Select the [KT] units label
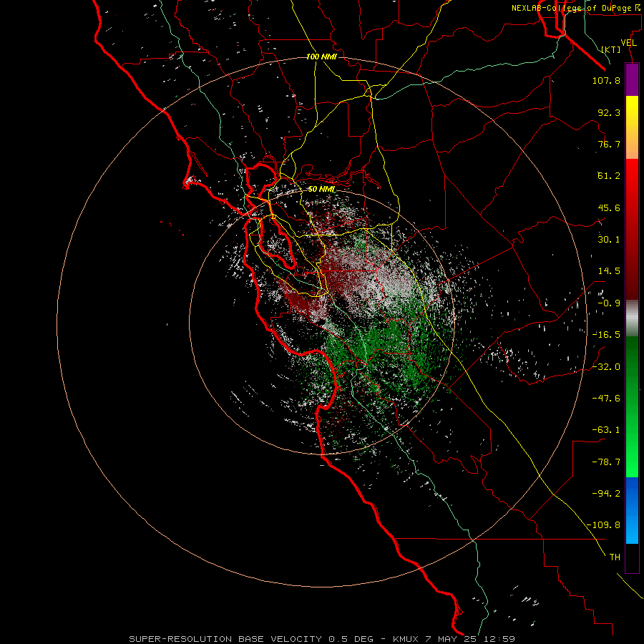Viewport: 644px width, 644px height. (611, 49)
